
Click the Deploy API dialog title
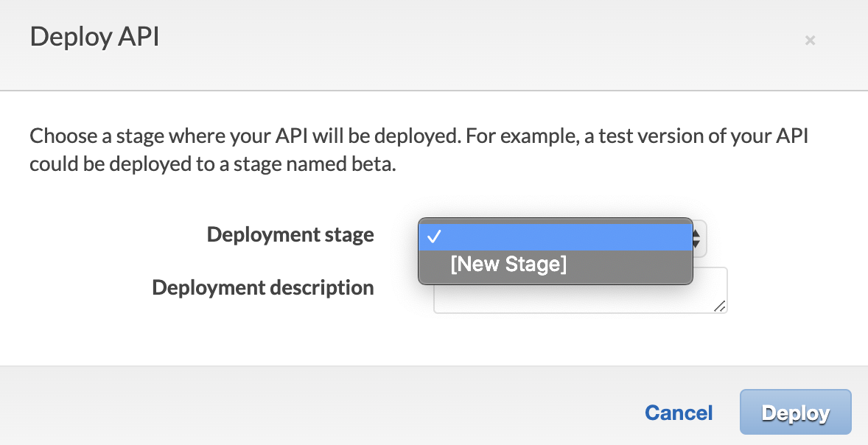point(94,37)
